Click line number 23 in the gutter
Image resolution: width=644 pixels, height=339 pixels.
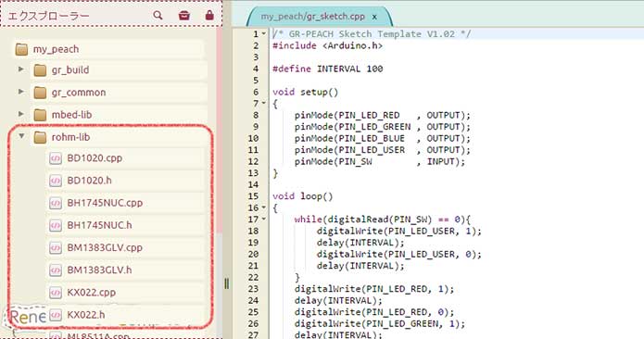253,289
